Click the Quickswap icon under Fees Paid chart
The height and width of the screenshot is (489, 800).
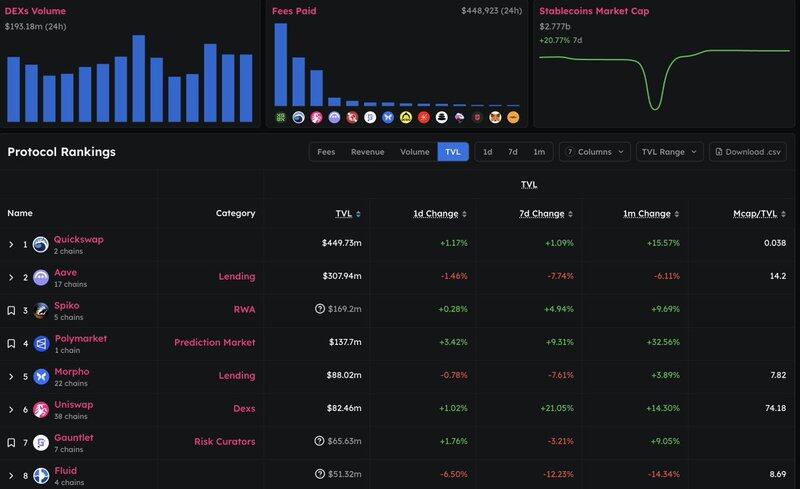298,117
